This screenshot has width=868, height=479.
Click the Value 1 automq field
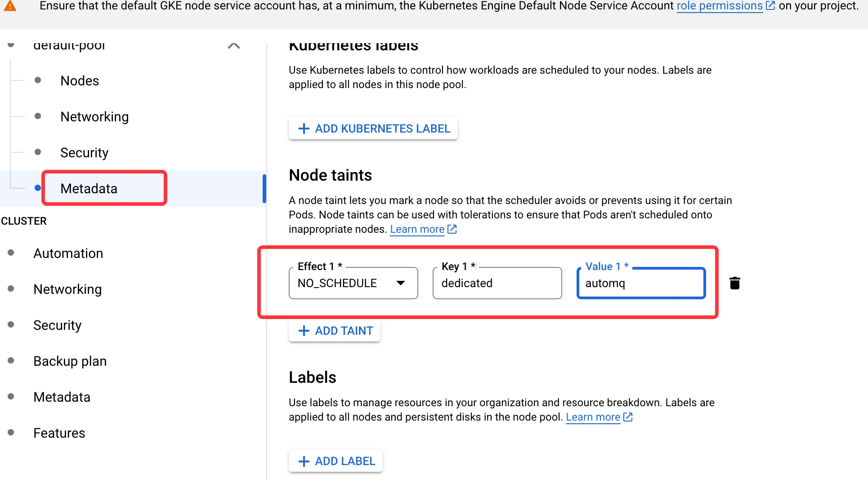641,283
